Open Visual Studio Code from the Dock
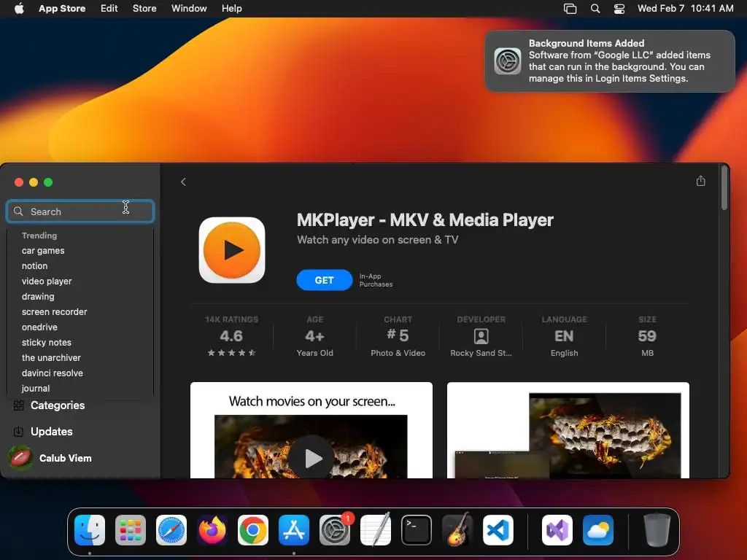The width and height of the screenshot is (747, 560). point(498,530)
